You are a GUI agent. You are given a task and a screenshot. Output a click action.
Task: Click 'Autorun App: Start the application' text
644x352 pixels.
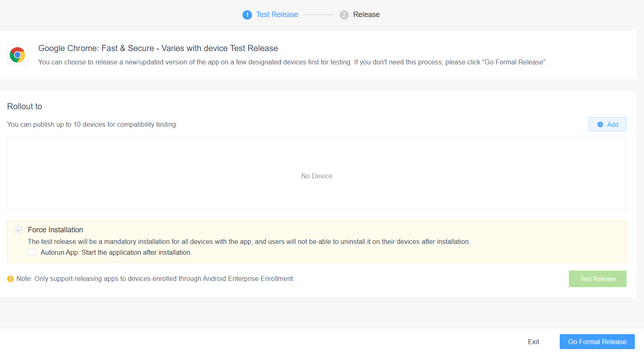pyautogui.click(x=116, y=252)
